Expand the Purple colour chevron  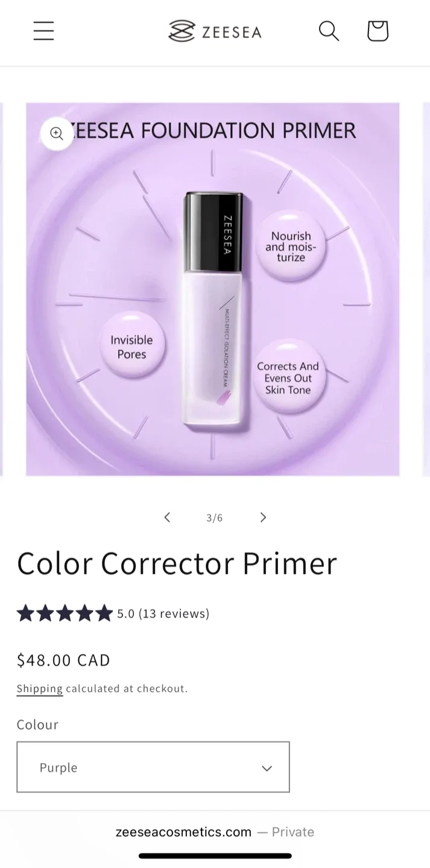coord(267,768)
